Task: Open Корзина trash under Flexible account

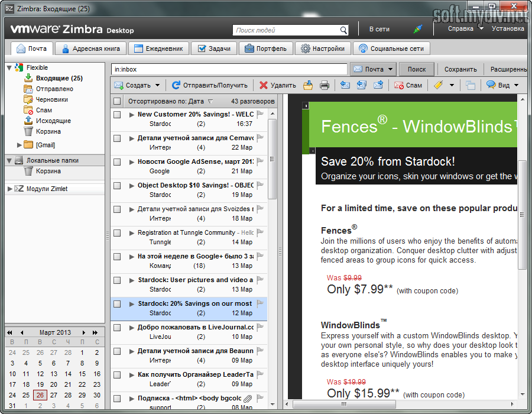Action: tap(48, 131)
